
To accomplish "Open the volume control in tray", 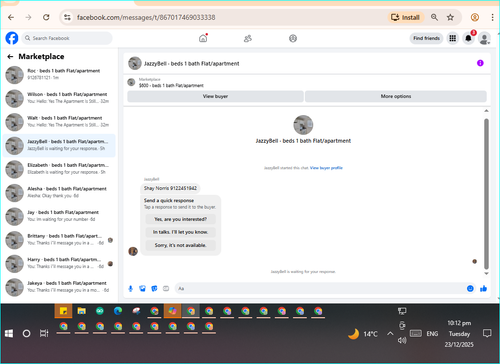I will coord(402,340).
